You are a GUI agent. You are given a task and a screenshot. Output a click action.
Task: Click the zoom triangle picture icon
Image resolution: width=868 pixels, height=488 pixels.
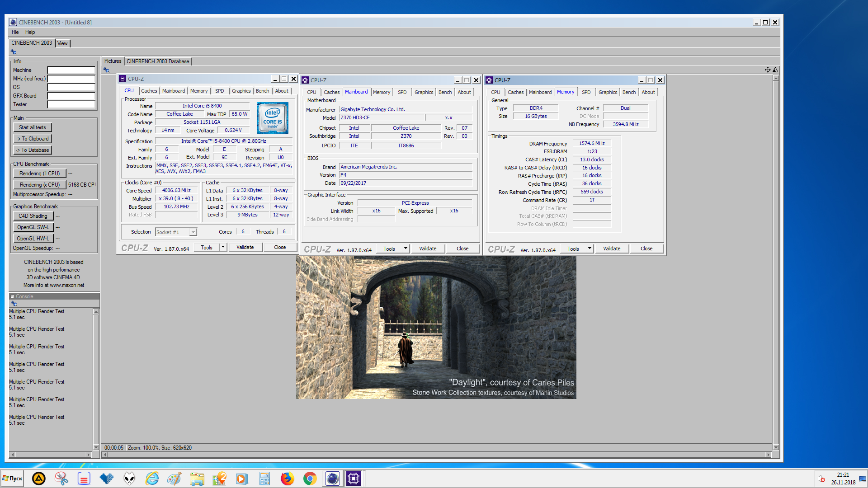(x=775, y=70)
